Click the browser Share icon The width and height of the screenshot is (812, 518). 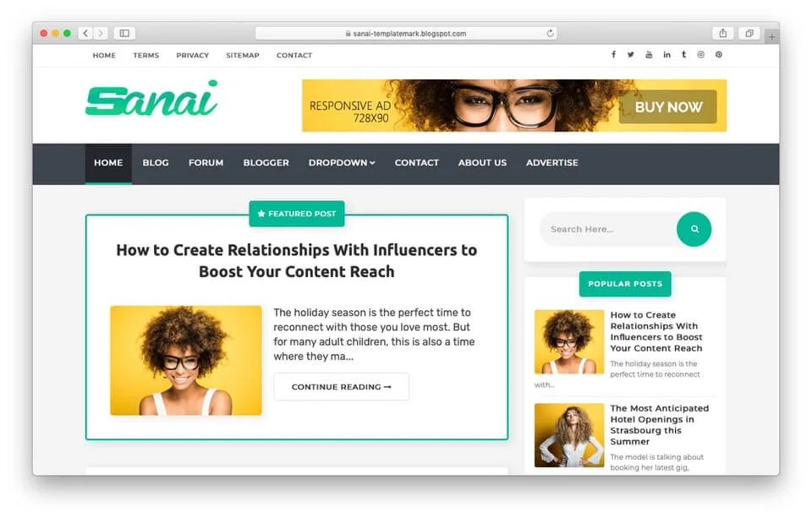723,33
